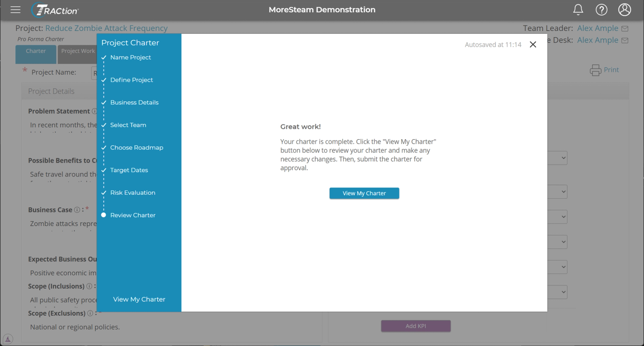
Task: Click the Autosaved at 11:14 text
Action: pyautogui.click(x=493, y=45)
